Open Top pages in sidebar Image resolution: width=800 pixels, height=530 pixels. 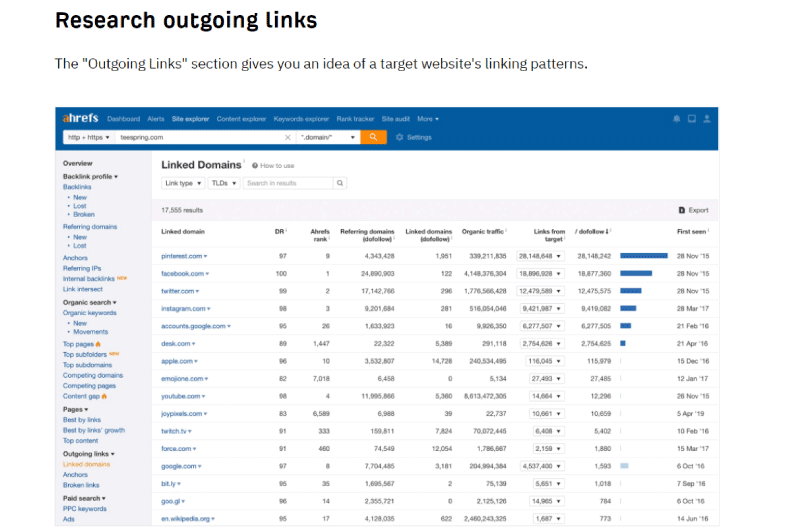point(78,344)
